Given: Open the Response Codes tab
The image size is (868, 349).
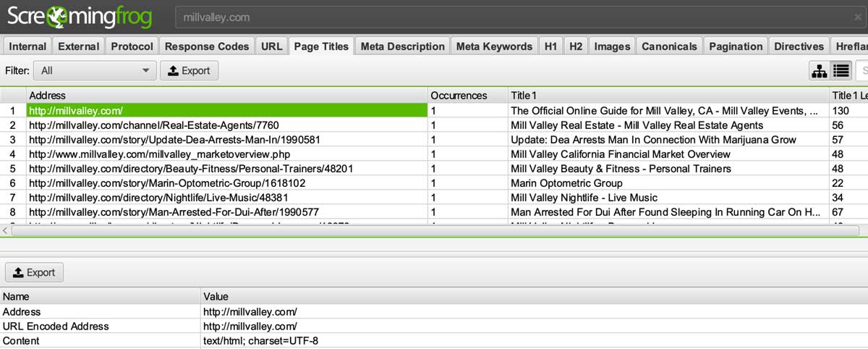Looking at the screenshot, I should click(x=206, y=46).
